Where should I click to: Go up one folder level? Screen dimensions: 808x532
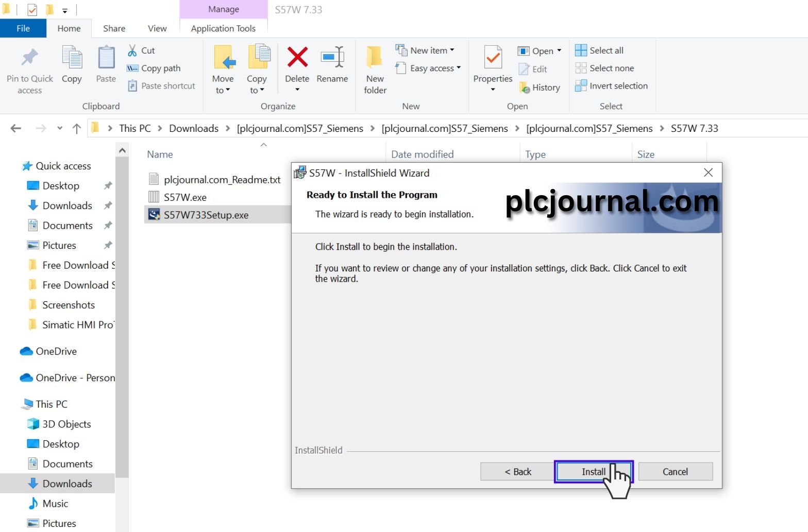[x=77, y=128]
